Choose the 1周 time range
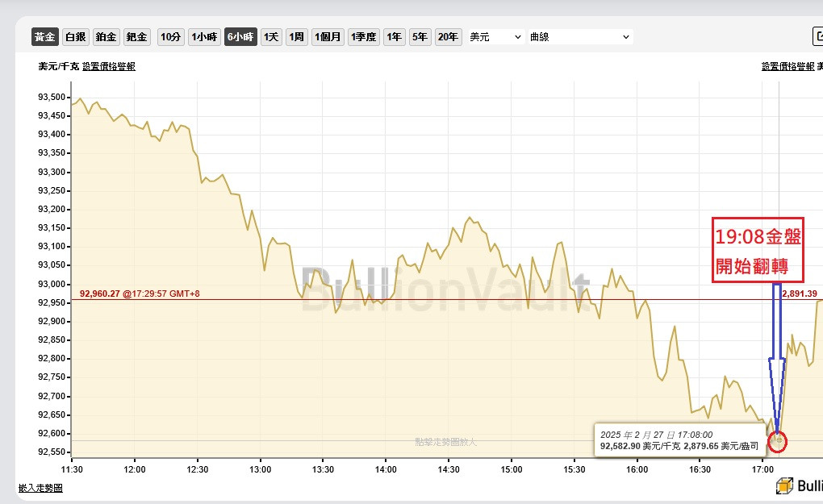823x504 pixels. (x=297, y=37)
